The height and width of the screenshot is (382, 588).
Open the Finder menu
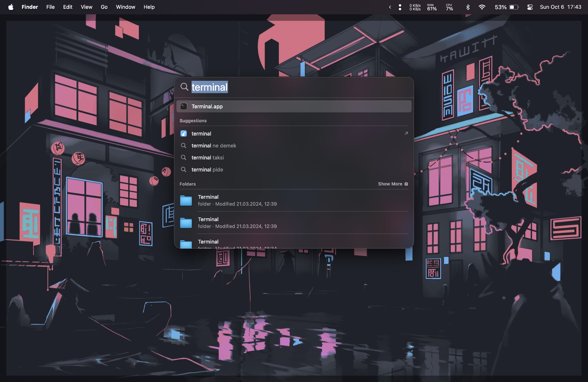click(30, 7)
